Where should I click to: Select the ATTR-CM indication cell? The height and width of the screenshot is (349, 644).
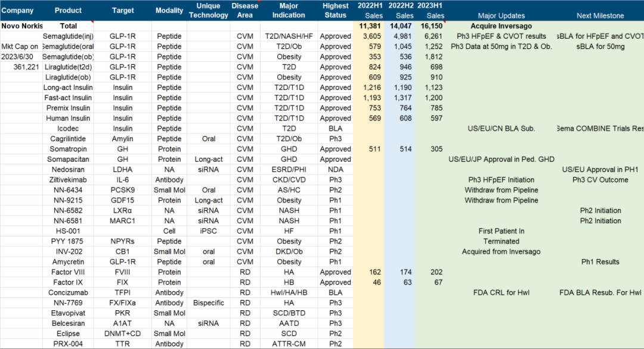(289, 344)
